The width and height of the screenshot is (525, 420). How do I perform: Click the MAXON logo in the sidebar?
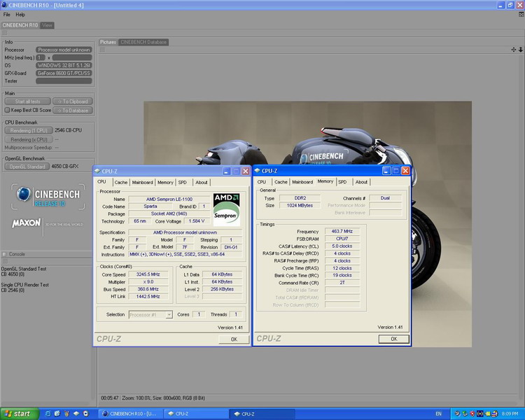tap(26, 223)
